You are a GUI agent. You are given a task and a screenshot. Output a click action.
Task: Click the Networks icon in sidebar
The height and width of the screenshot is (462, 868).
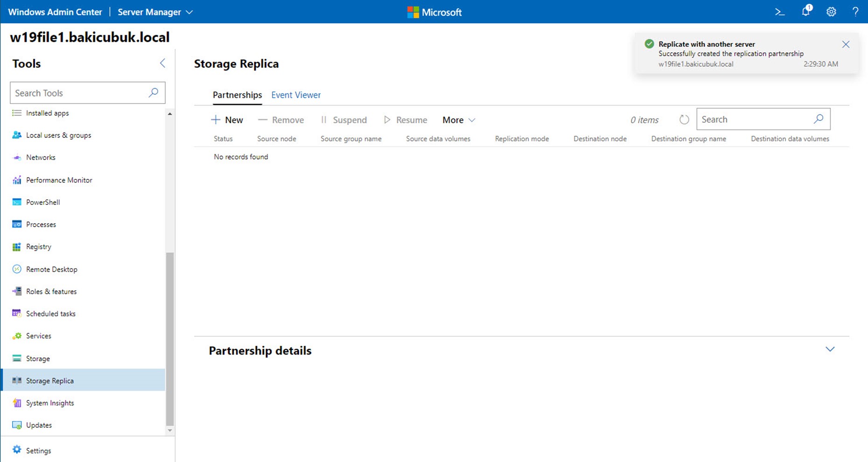[x=17, y=157]
